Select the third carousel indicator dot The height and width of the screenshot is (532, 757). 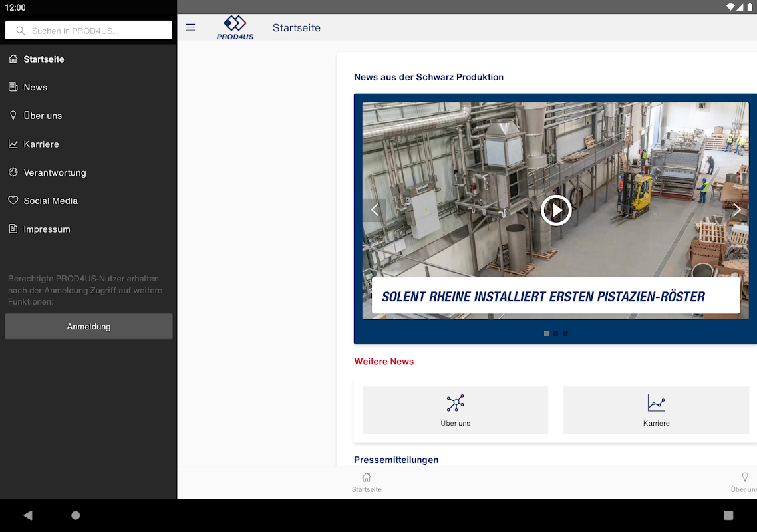point(565,333)
